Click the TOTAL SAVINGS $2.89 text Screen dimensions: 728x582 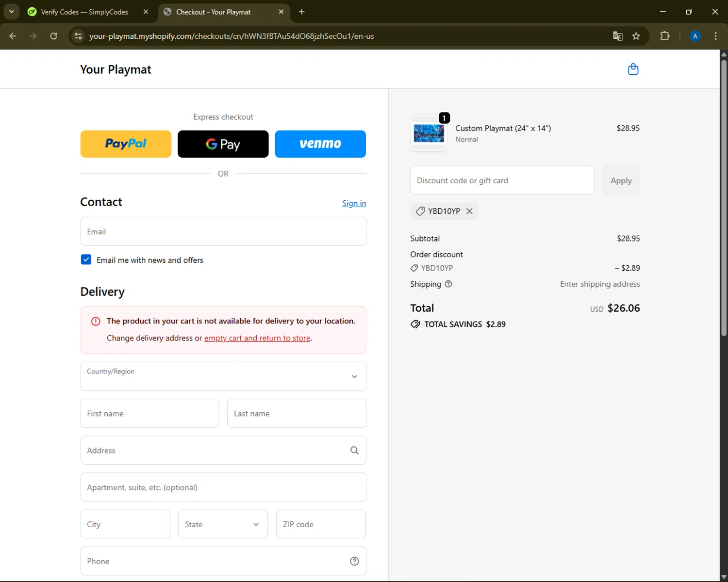click(464, 324)
